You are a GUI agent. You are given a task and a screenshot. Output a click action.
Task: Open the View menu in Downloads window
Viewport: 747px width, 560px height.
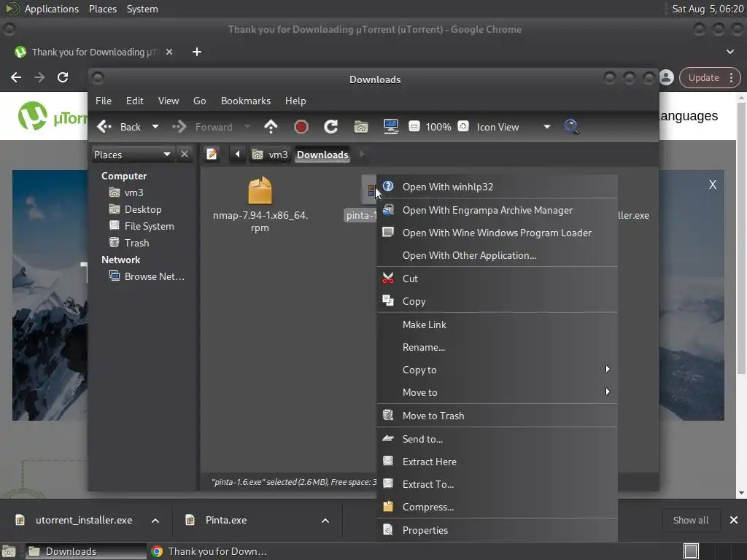(x=169, y=101)
